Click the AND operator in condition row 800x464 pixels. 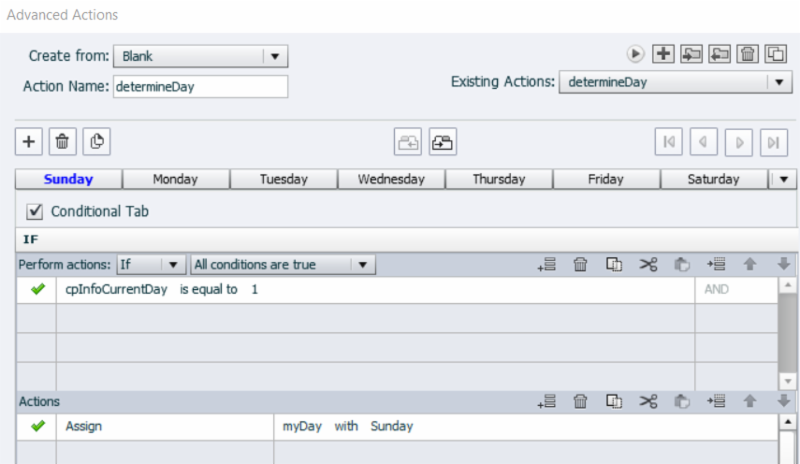(x=716, y=289)
